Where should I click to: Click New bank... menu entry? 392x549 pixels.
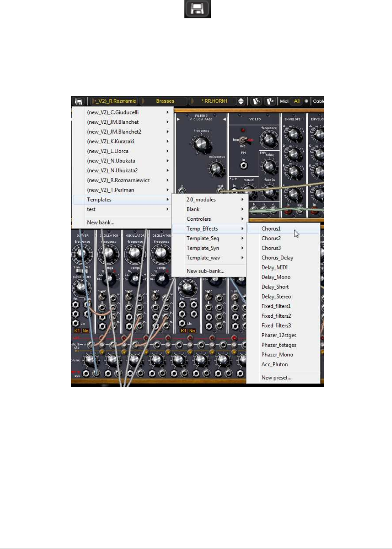pos(122,222)
